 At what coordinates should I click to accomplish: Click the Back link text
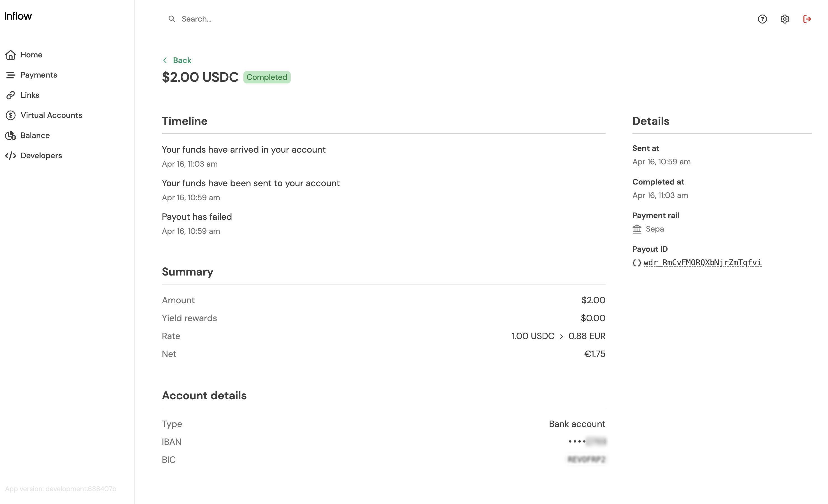(182, 60)
